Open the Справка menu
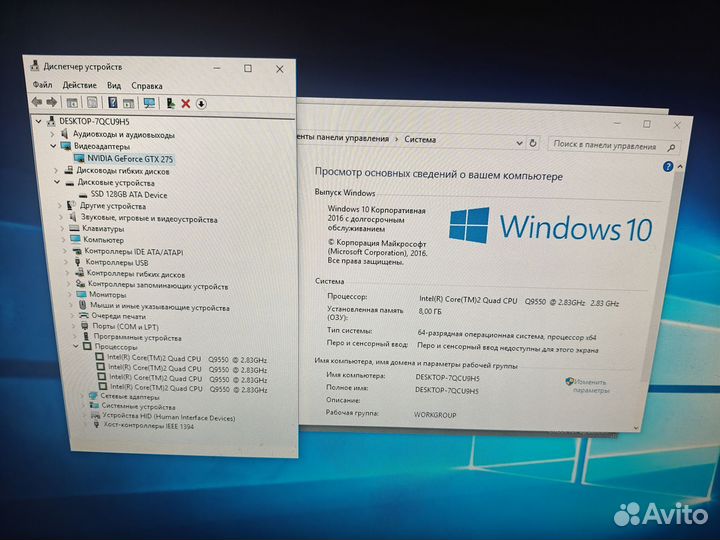 coord(146,87)
